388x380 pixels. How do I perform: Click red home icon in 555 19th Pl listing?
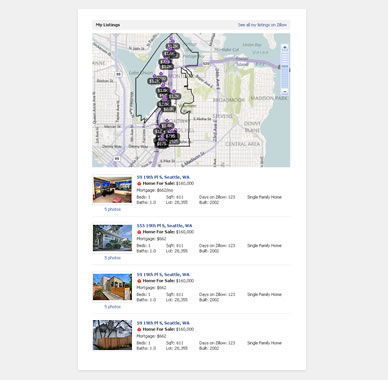coord(139,232)
